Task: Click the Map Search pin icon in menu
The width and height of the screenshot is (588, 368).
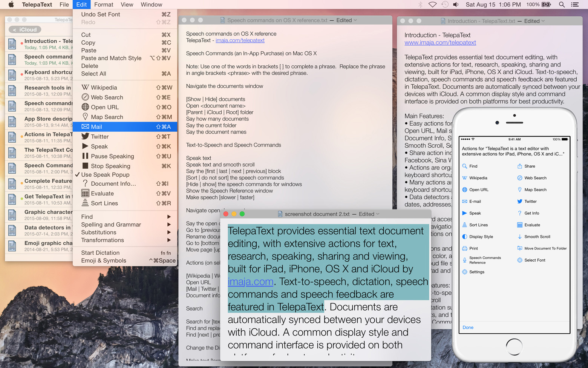Action: coord(86,117)
